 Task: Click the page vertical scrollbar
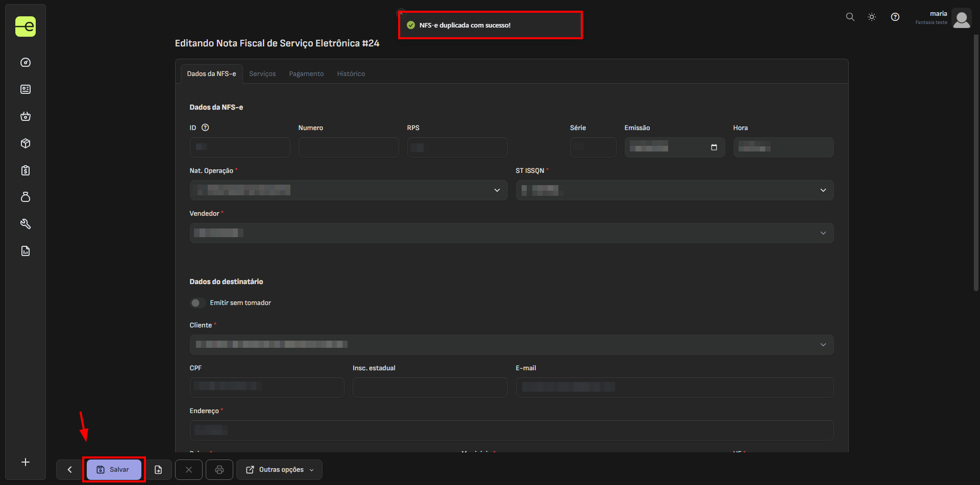976,163
